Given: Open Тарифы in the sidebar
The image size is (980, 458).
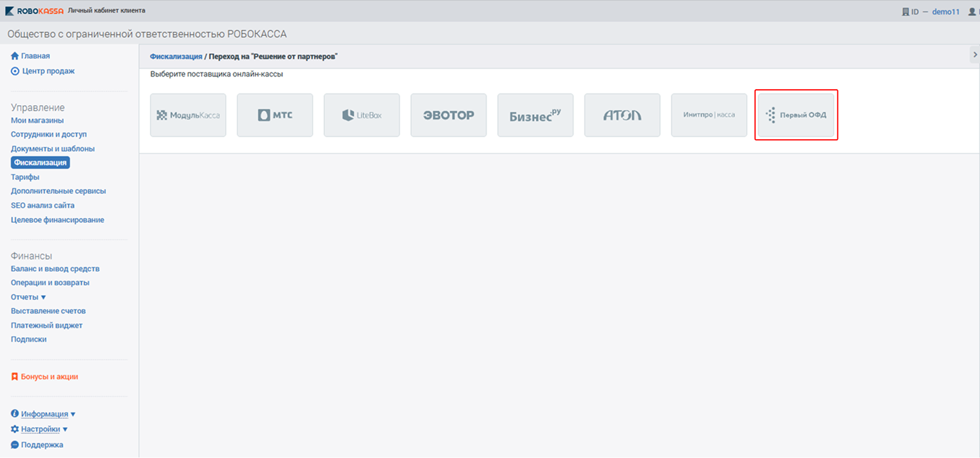Looking at the screenshot, I should [x=25, y=177].
